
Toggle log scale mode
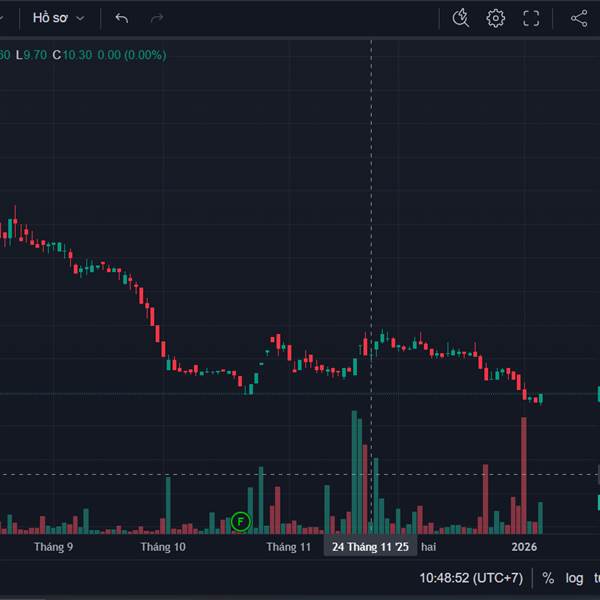point(574,578)
